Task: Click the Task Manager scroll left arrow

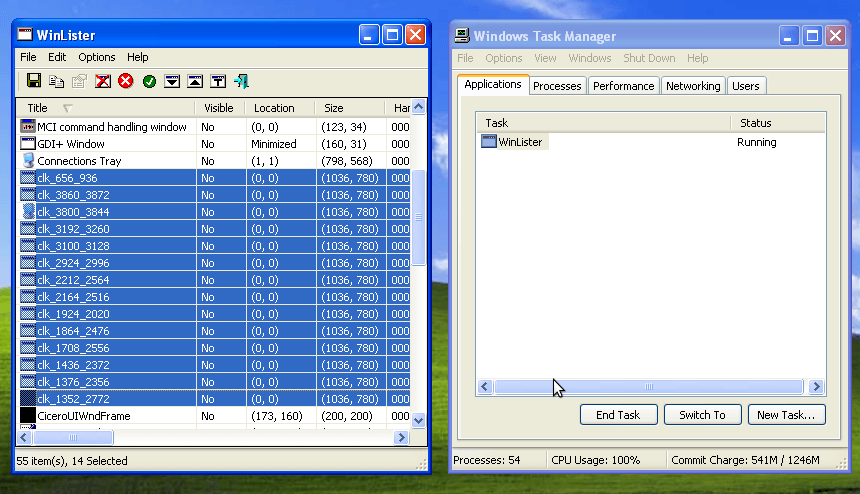Action: click(x=484, y=387)
